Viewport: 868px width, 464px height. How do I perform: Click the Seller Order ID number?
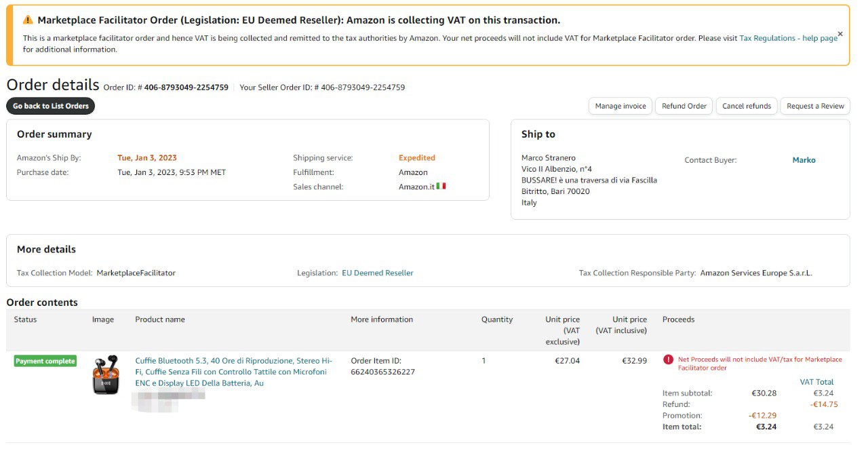[x=363, y=88]
